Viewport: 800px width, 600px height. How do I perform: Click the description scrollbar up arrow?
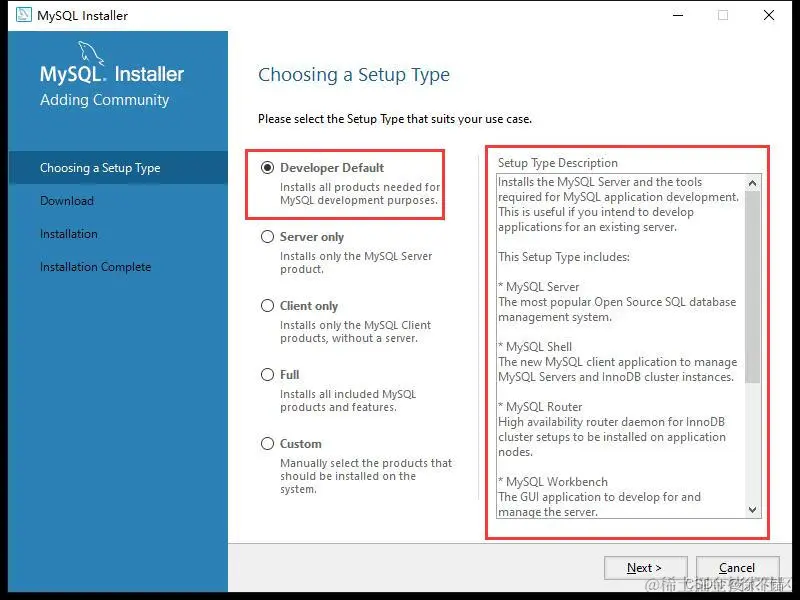coord(753,183)
